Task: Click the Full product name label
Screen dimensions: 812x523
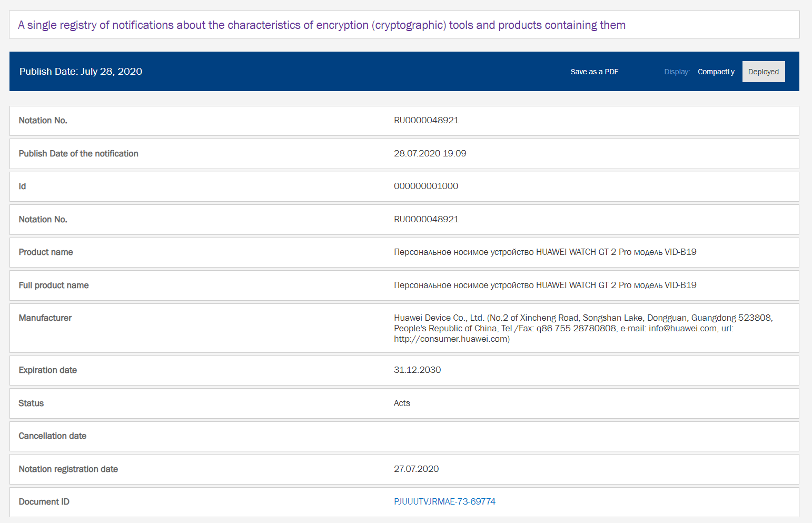Action: pyautogui.click(x=54, y=285)
